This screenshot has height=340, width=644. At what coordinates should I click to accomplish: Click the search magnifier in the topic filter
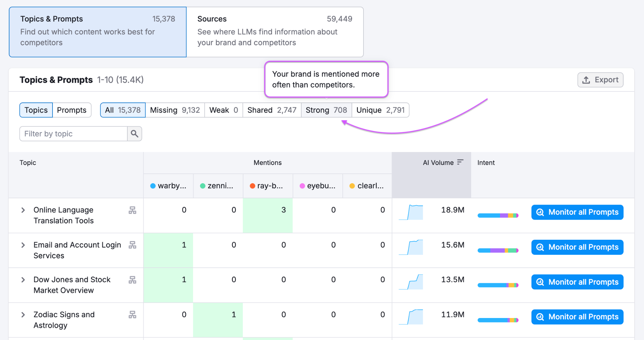point(134,134)
